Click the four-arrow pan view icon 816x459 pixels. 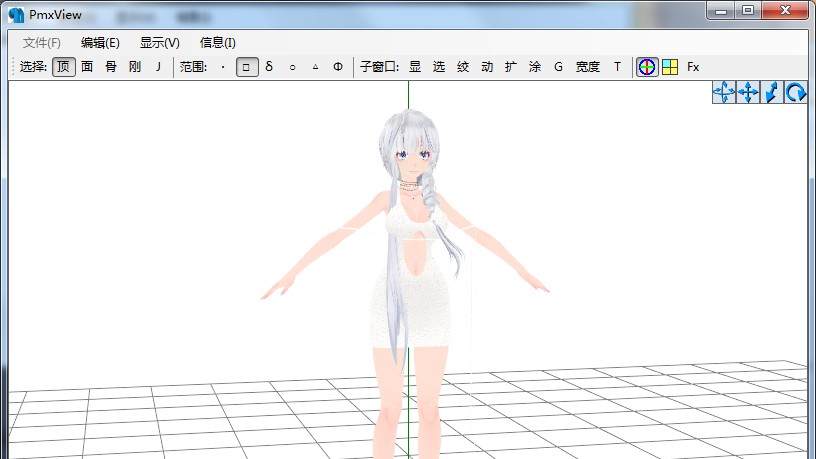point(748,93)
